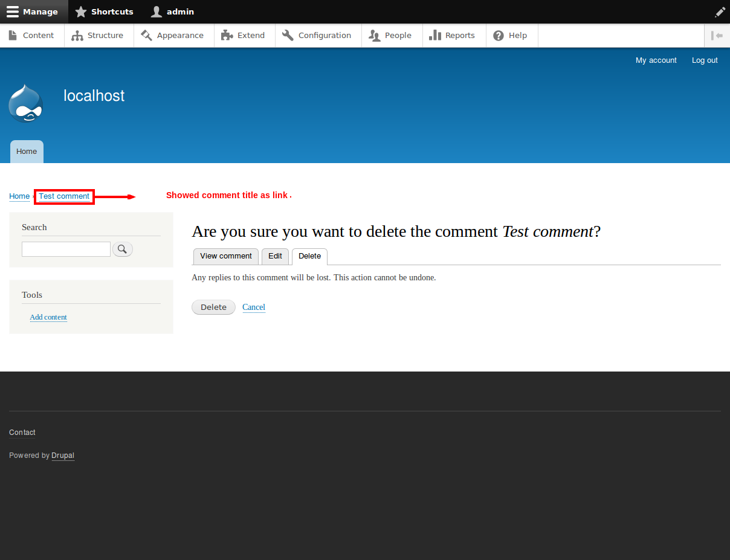Open the Extend modules page
730x560 pixels.
tap(244, 36)
